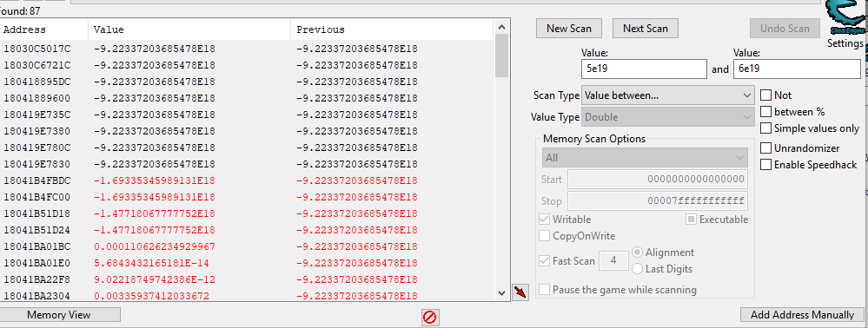Click the results list scrollbar thumb
Image resolution: width=868 pixels, height=328 pixels.
[501, 56]
